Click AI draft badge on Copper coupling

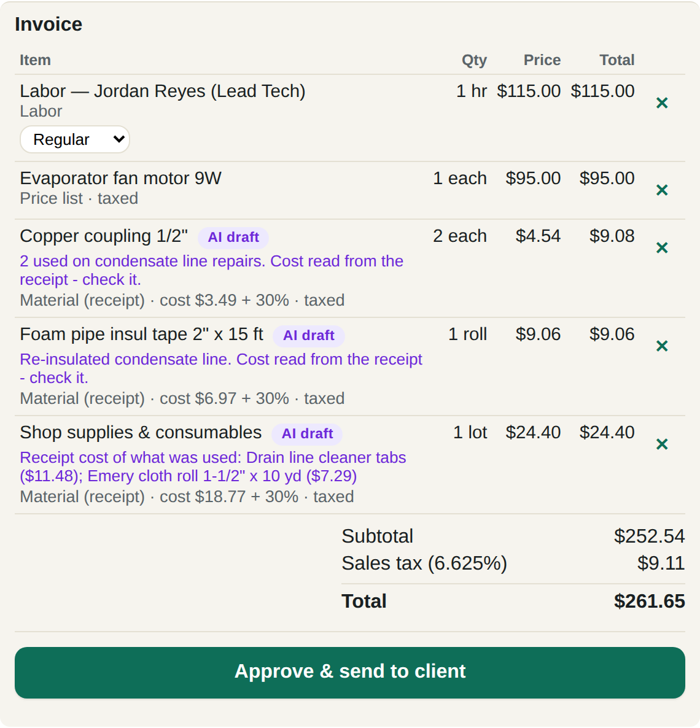pyautogui.click(x=233, y=238)
